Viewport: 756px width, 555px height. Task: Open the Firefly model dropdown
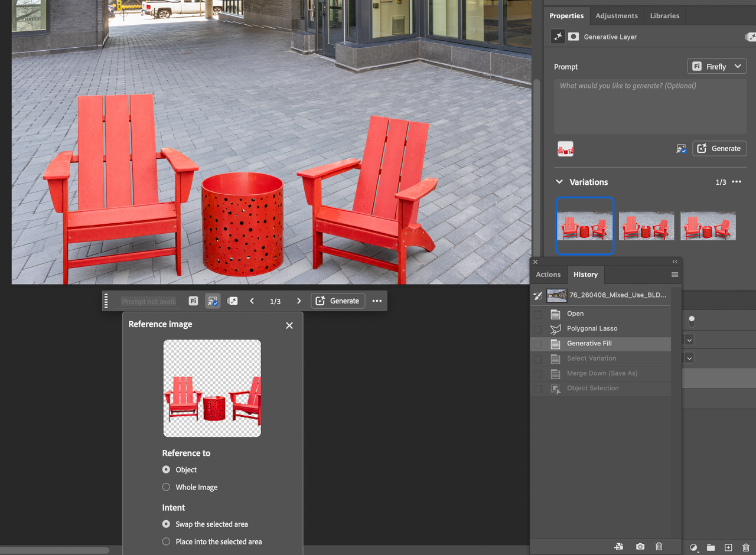716,66
